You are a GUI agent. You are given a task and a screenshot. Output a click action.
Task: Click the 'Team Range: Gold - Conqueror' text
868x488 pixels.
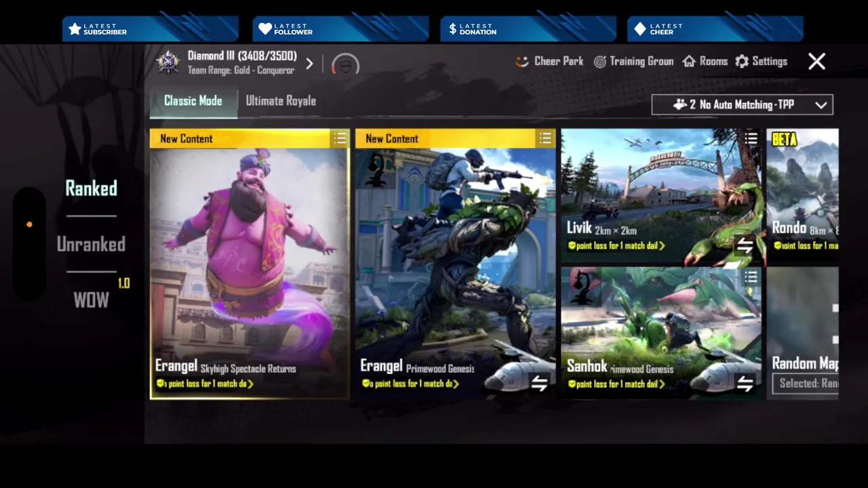(x=241, y=70)
